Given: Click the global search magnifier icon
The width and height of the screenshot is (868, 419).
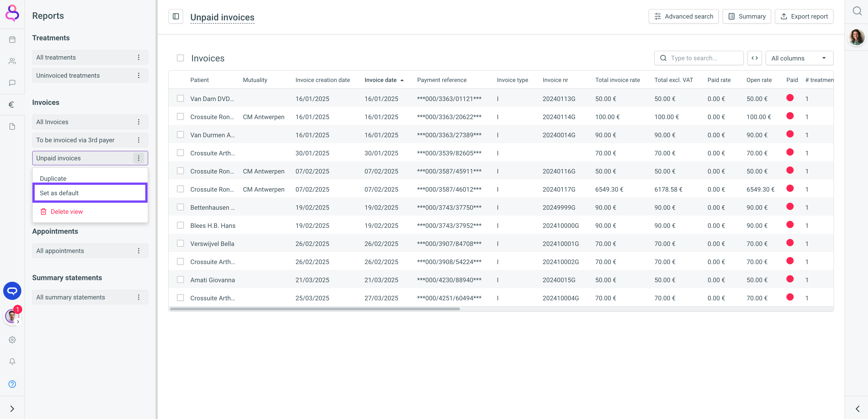Looking at the screenshot, I should click(857, 12).
